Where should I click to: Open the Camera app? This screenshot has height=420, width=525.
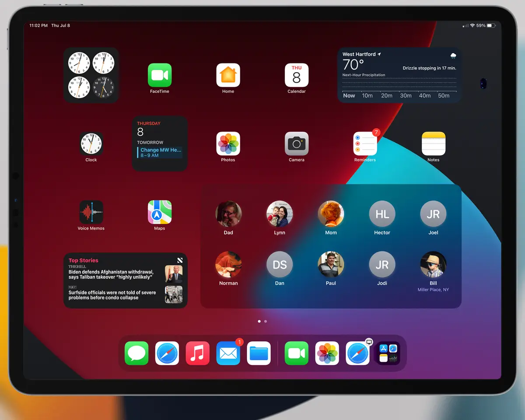pos(297,143)
